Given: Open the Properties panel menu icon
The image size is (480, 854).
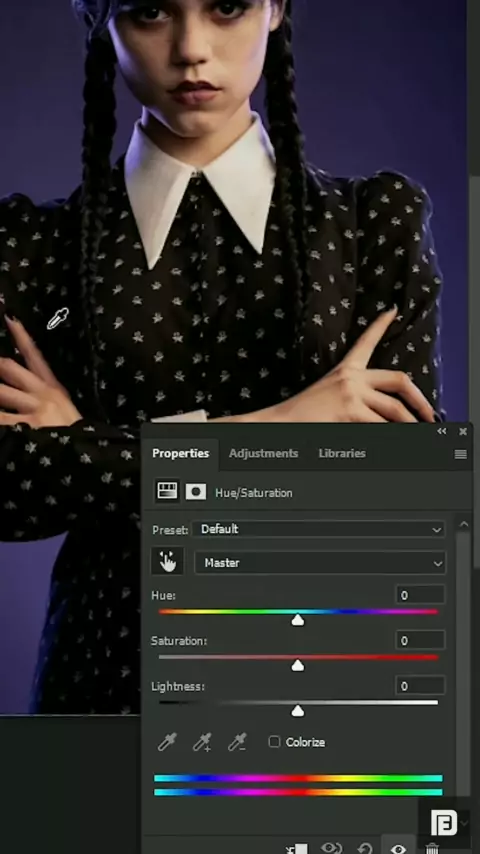Looking at the screenshot, I should 460,454.
